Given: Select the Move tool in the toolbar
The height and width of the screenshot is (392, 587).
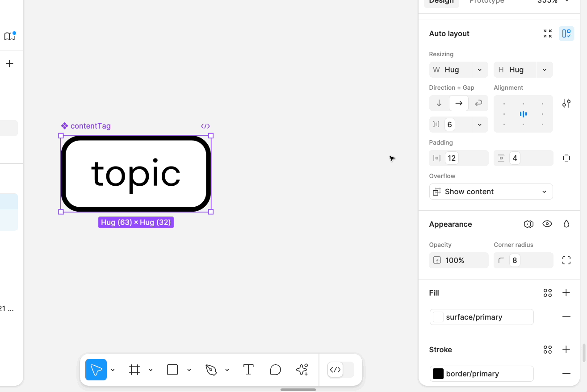Looking at the screenshot, I should point(96,370).
